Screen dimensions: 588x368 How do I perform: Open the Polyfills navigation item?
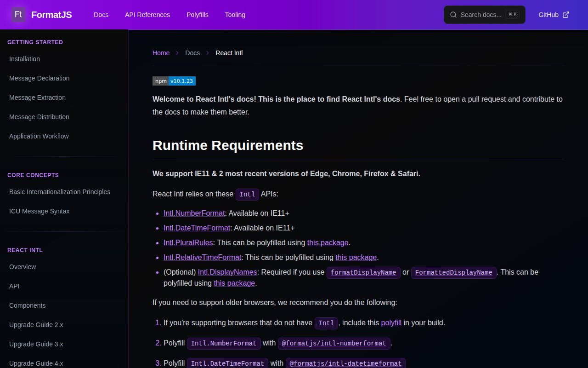pos(198,15)
